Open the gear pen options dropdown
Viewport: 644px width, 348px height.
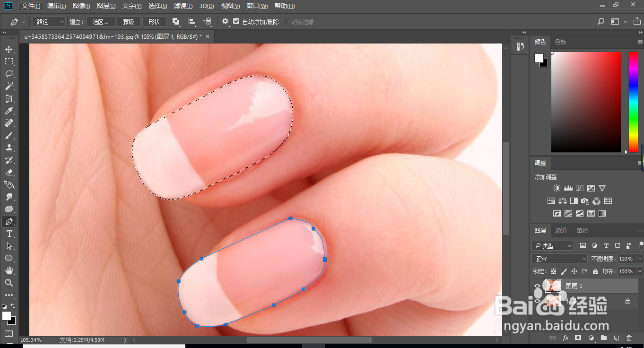point(226,22)
